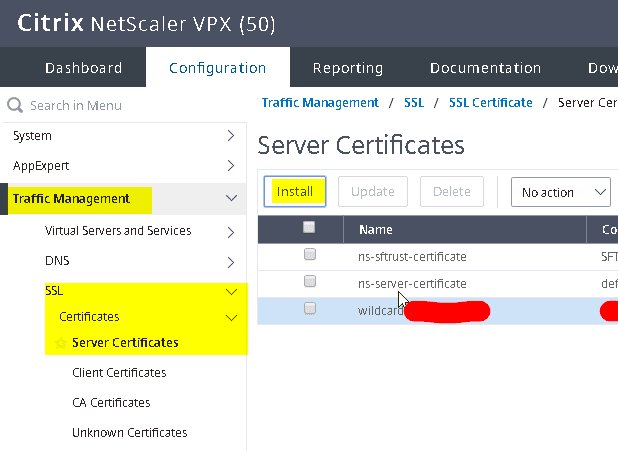Collapse the Traffic Management section
The height and width of the screenshot is (451, 618).
[231, 199]
